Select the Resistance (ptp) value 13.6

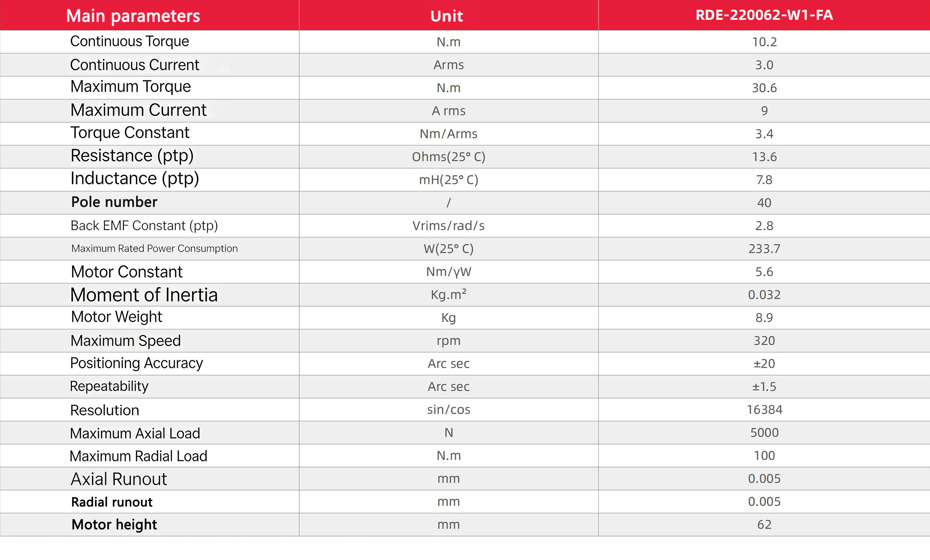(764, 157)
